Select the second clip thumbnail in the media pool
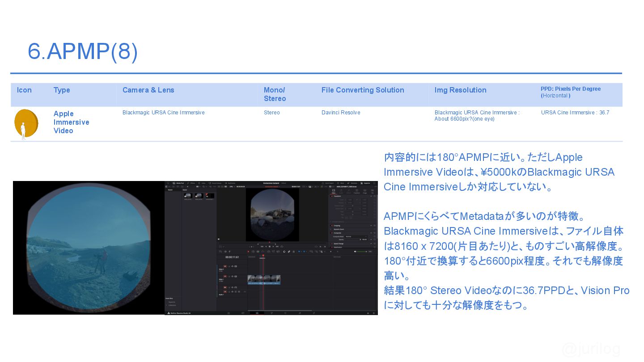The height and width of the screenshot is (362, 644). pyautogui.click(x=199, y=196)
